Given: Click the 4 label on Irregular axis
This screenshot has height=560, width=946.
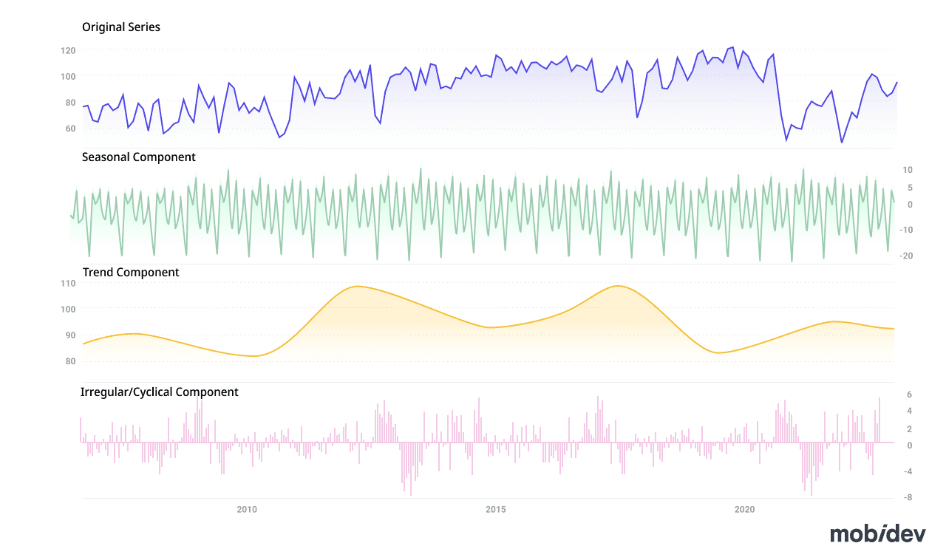Looking at the screenshot, I should click(909, 411).
